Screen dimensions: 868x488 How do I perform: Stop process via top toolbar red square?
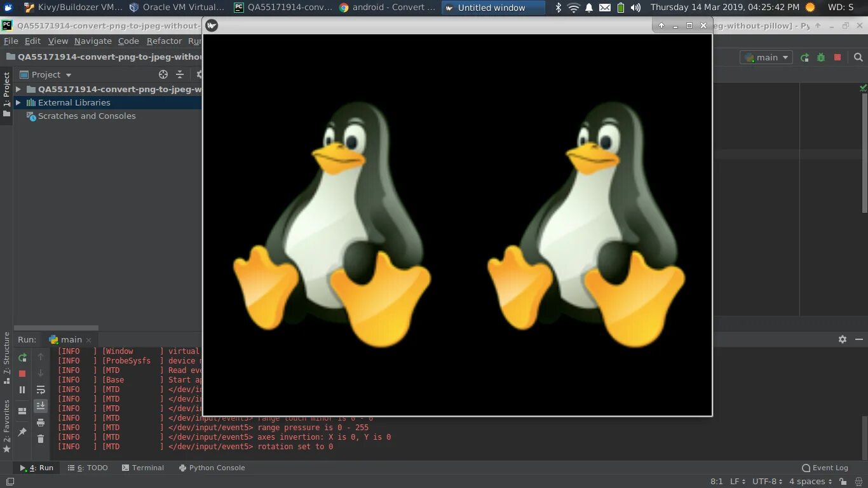[837, 57]
